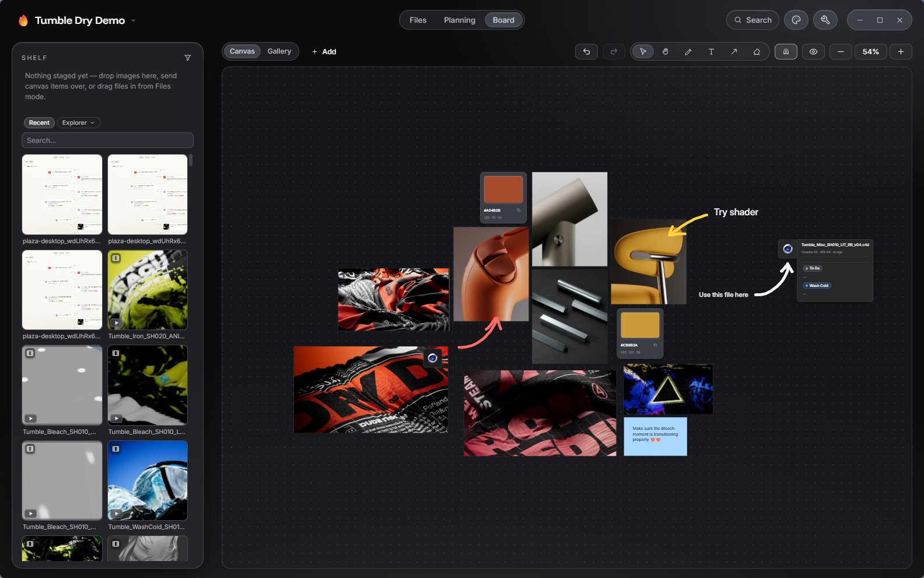Switch to the Planning tab
The height and width of the screenshot is (578, 924).
coord(460,20)
